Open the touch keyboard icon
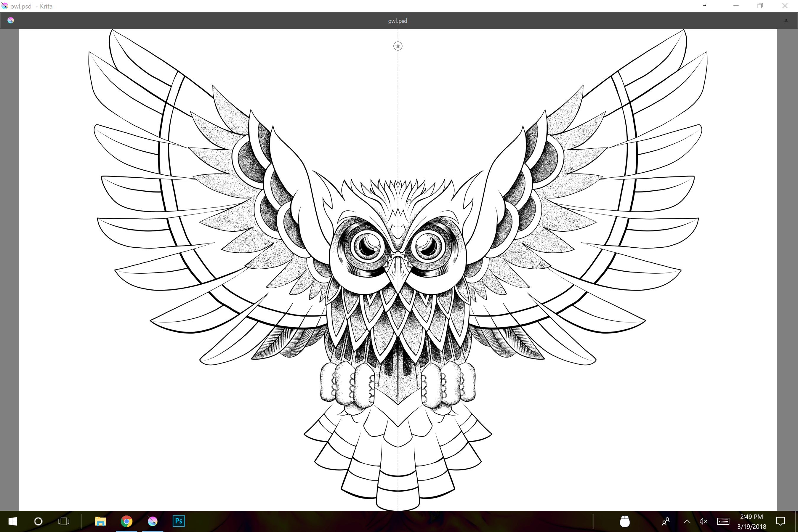The height and width of the screenshot is (532, 798). pyautogui.click(x=723, y=521)
